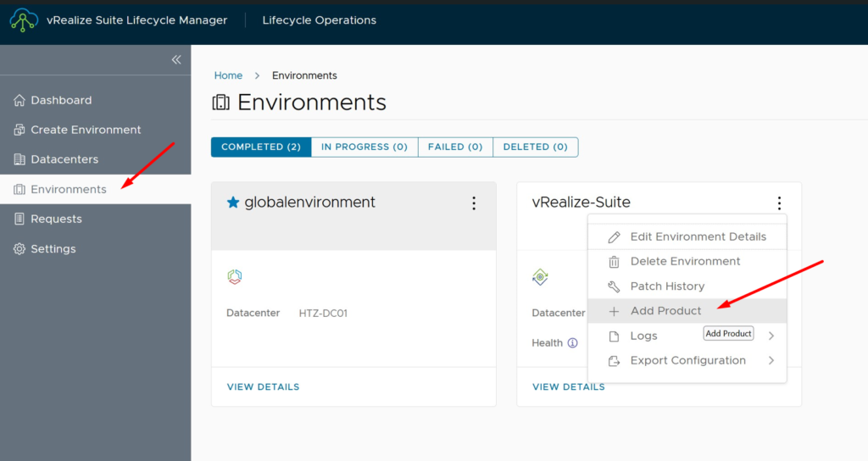Click the Export Configuration icon
The width and height of the screenshot is (868, 461).
[614, 361]
